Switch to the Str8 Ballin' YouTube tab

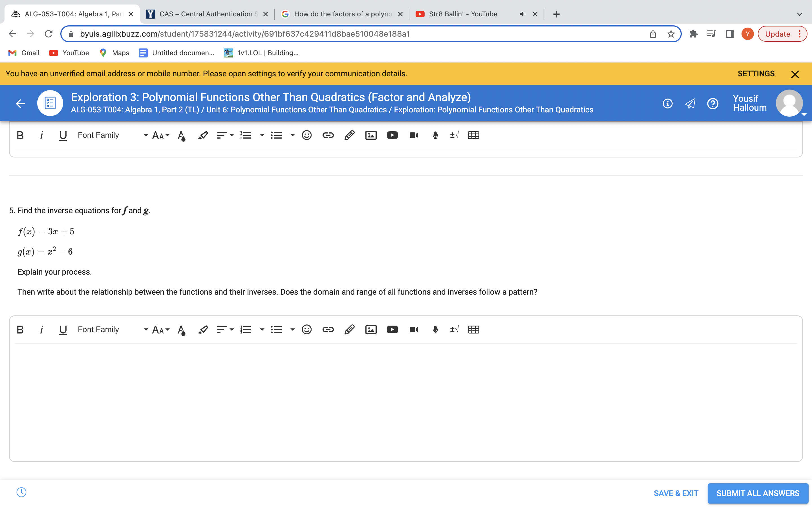tap(463, 14)
